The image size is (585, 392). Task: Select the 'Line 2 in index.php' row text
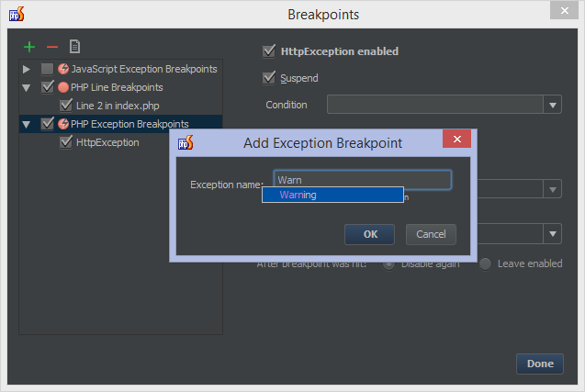[118, 106]
